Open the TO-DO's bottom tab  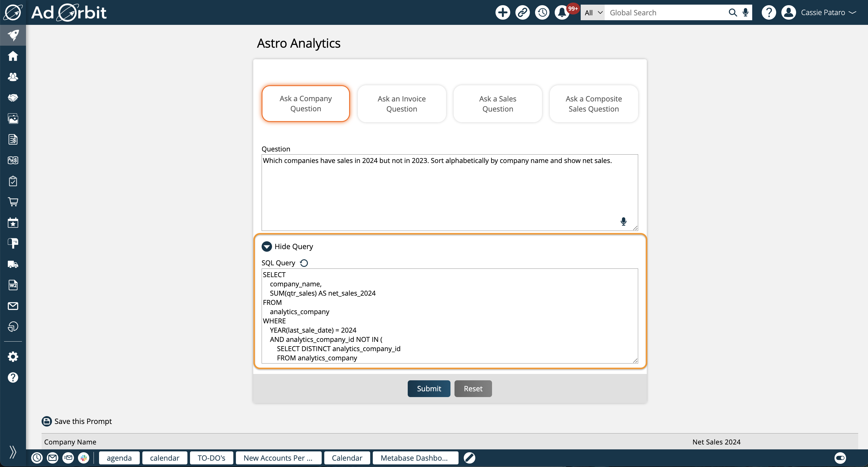point(211,458)
